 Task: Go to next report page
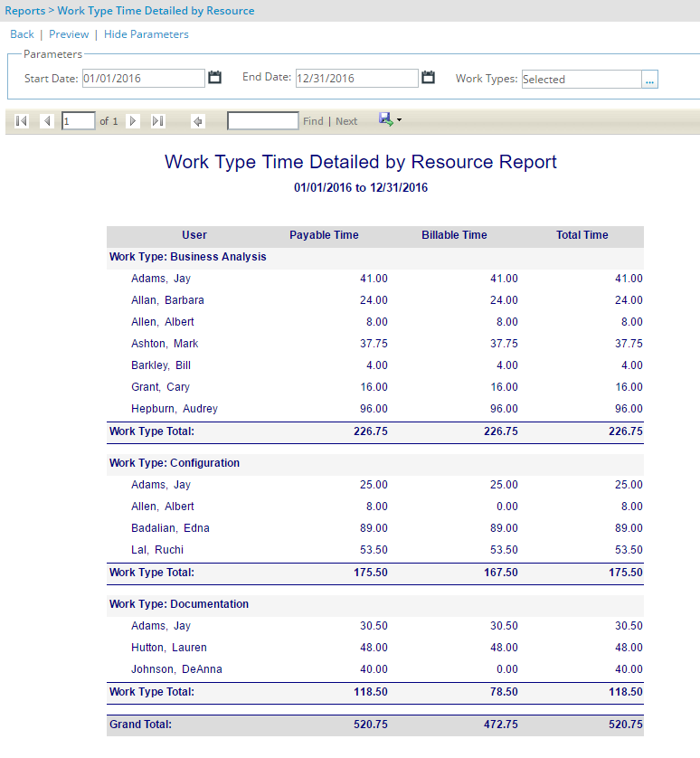[x=132, y=121]
